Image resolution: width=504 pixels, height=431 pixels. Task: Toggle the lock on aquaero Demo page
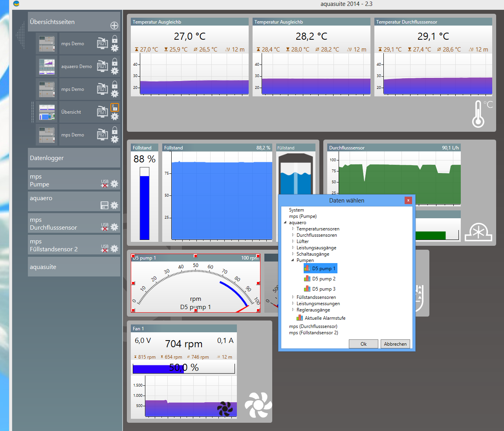tap(115, 62)
